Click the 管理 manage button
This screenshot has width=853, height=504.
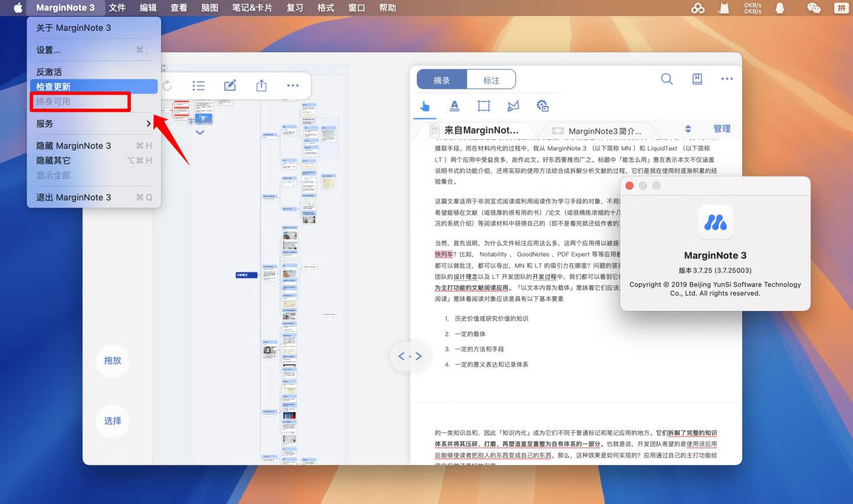point(721,129)
